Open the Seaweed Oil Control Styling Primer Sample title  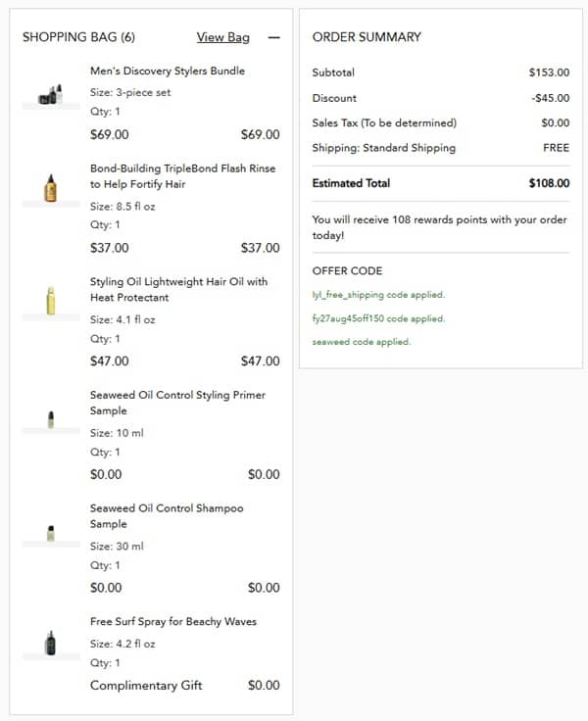(x=177, y=403)
